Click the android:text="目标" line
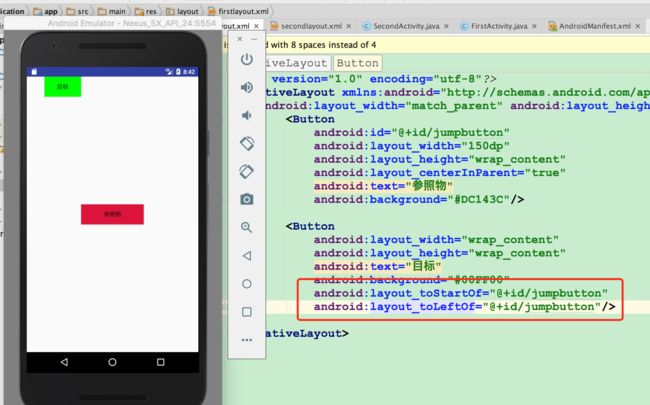 pos(378,266)
